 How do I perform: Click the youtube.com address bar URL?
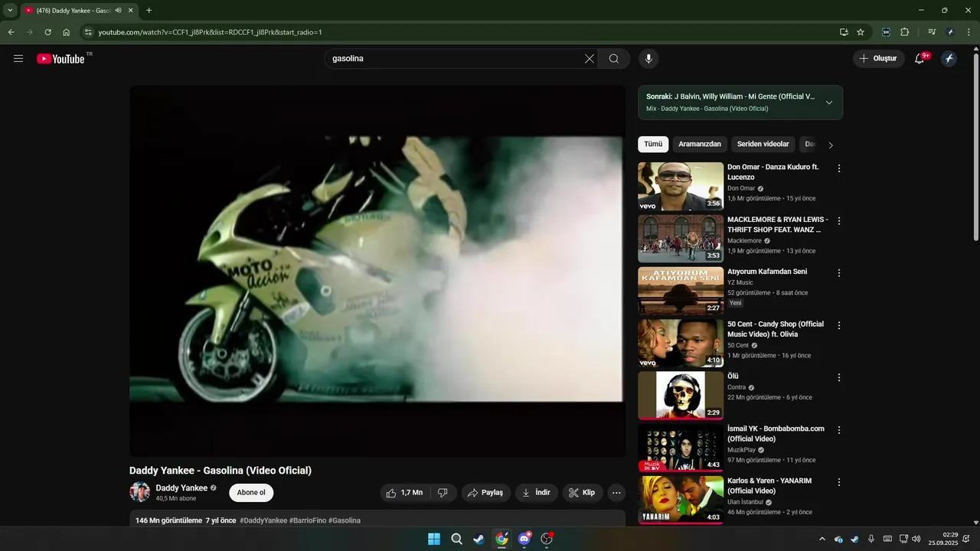pos(210,32)
